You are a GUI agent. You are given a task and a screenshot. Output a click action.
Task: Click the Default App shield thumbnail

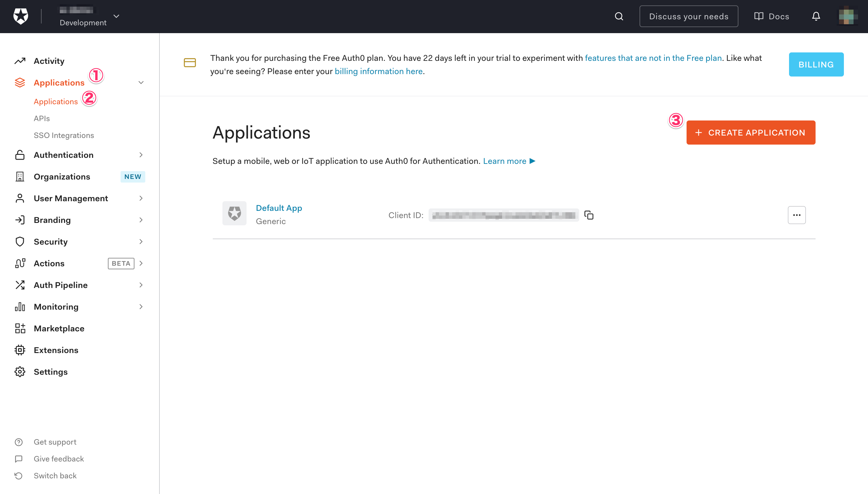234,213
